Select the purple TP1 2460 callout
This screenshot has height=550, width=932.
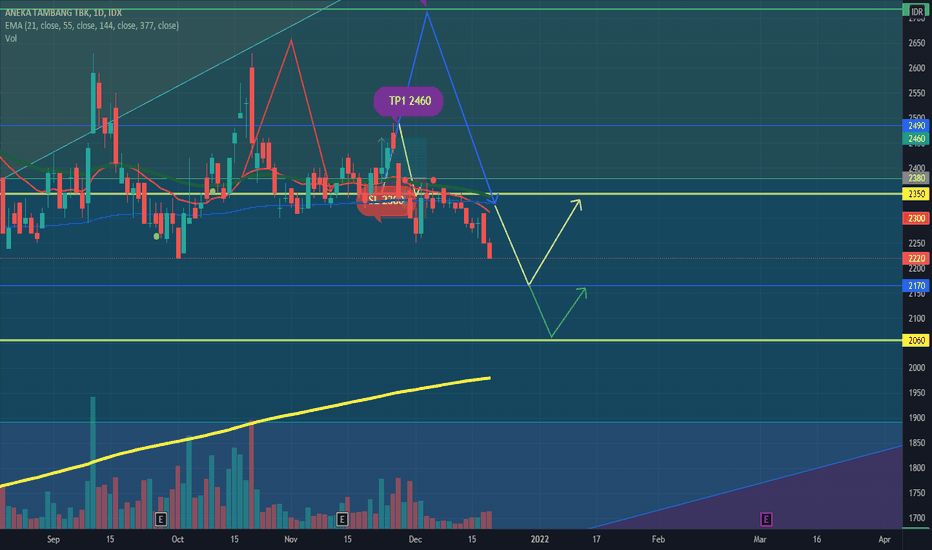point(409,101)
